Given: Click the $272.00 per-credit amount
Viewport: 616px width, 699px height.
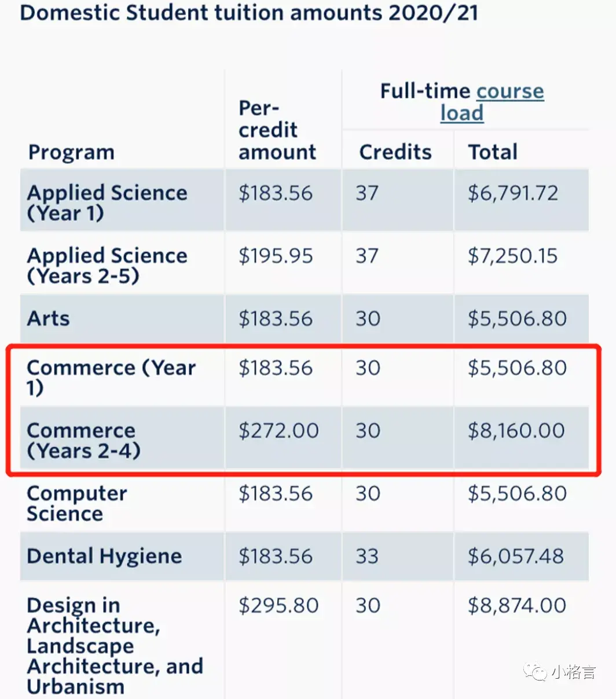Looking at the screenshot, I should (x=278, y=431).
